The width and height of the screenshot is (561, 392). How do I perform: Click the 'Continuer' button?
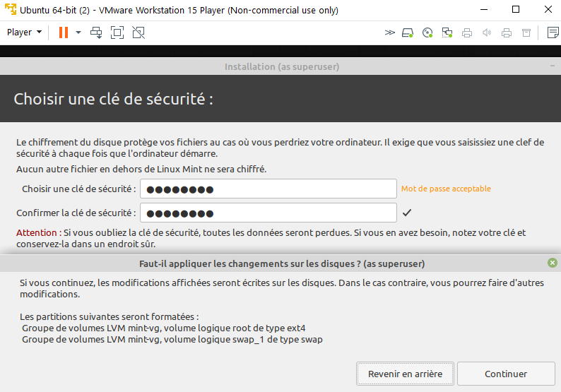506,374
